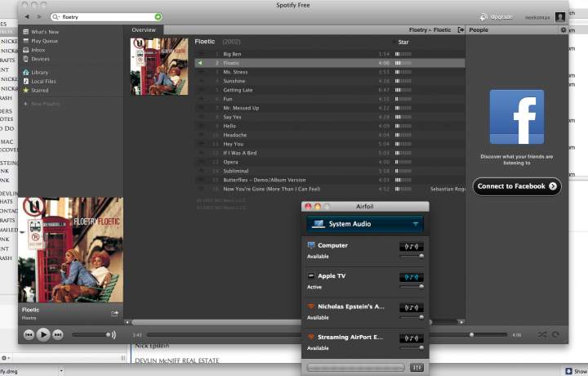Adjust the Spotify volume slider

pos(90,334)
